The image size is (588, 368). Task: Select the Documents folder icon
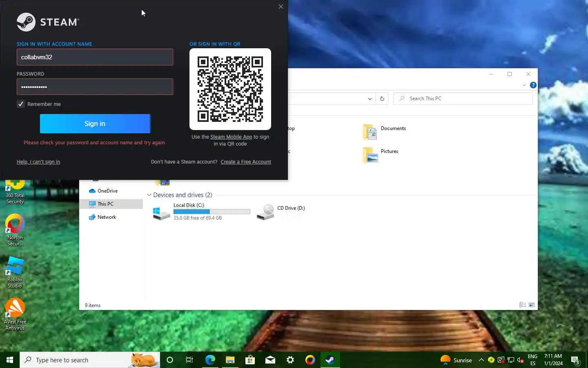pos(370,132)
